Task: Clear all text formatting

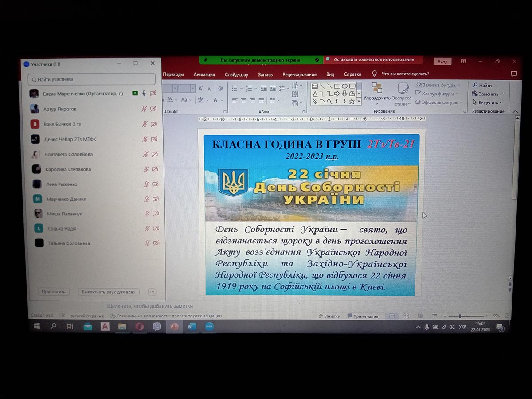Action: click(221, 89)
